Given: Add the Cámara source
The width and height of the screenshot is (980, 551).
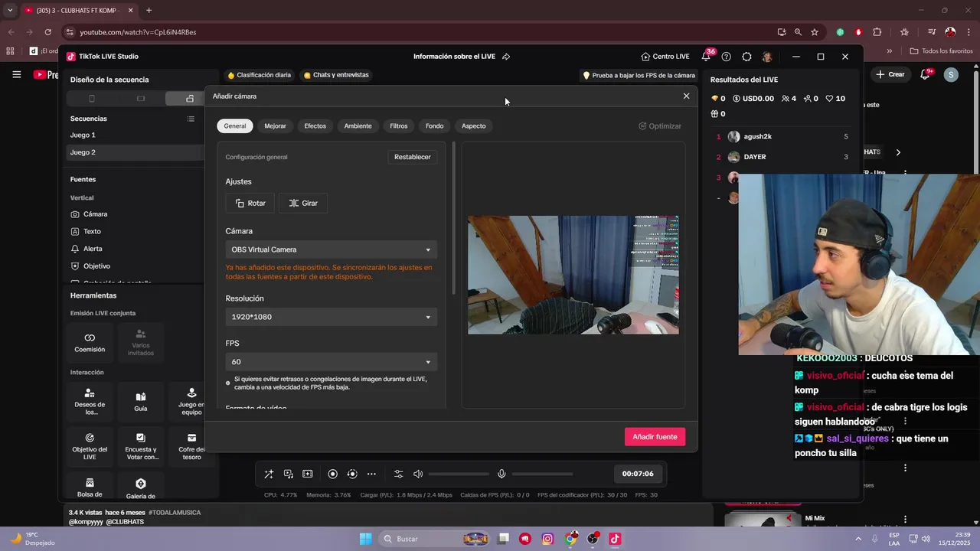Looking at the screenshot, I should [89, 214].
